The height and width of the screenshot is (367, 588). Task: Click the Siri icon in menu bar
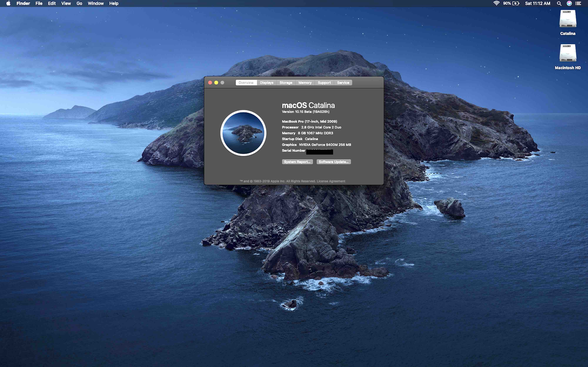tap(569, 3)
